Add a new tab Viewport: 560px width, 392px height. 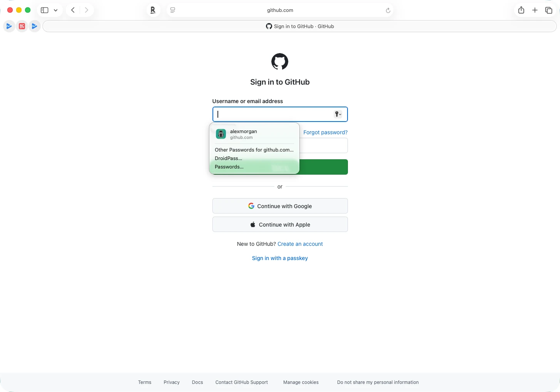click(x=535, y=10)
